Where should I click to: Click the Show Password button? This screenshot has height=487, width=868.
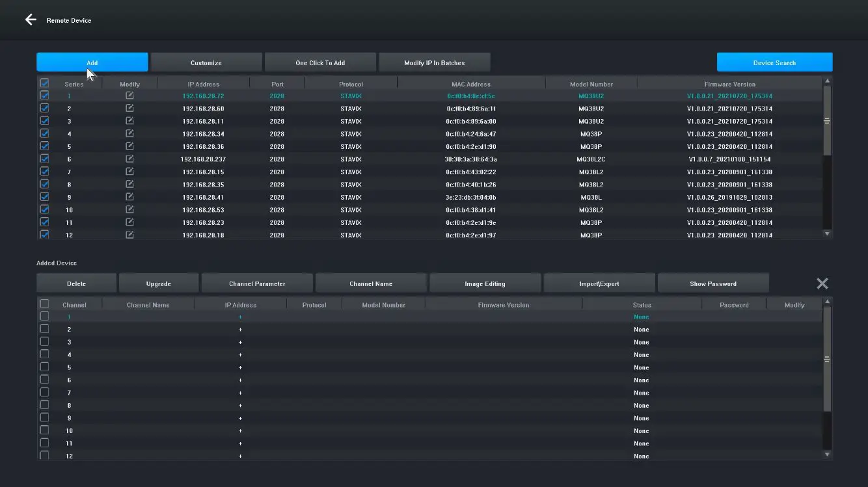(712, 283)
